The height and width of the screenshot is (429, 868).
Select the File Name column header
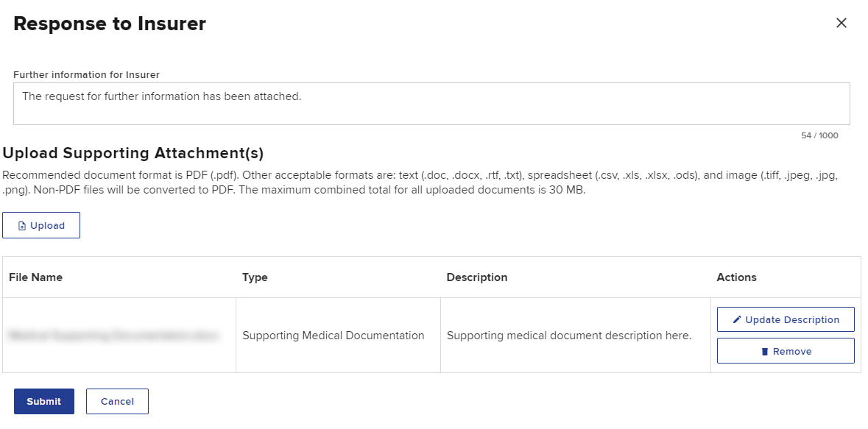tap(35, 277)
